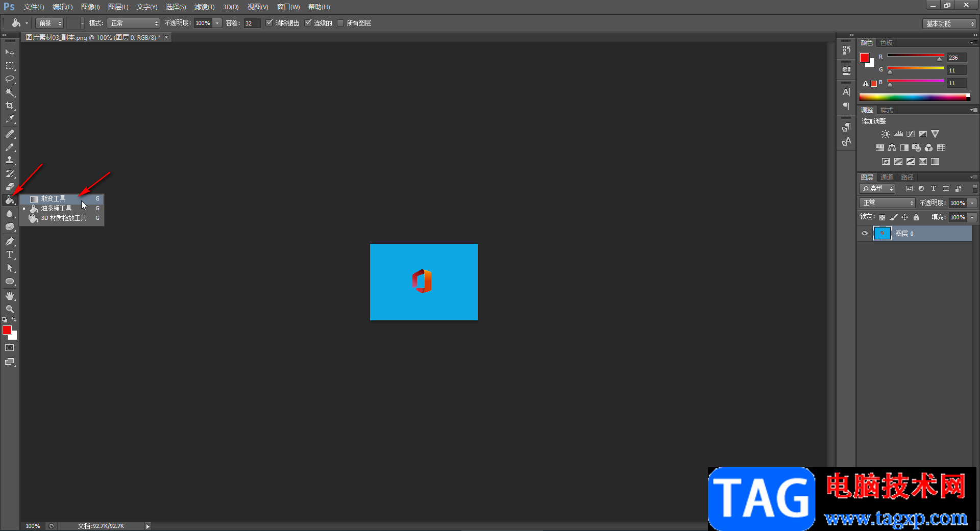Add a Curves adjustment

[911, 134]
